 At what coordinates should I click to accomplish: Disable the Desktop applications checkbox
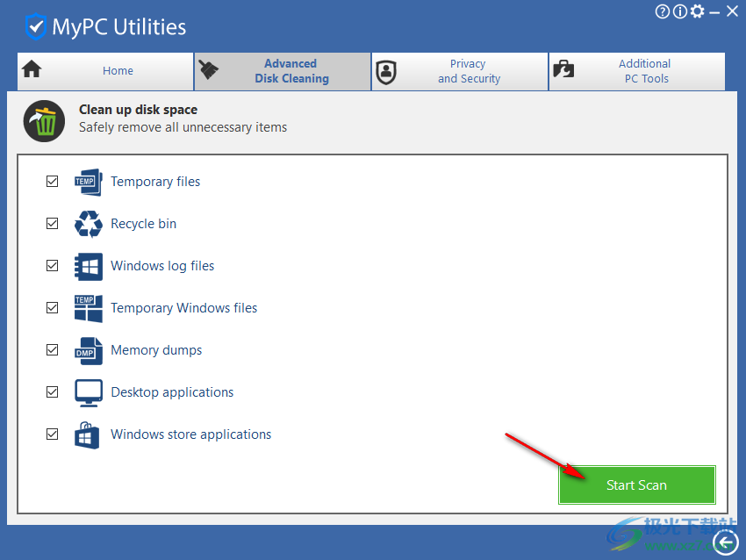coord(53,392)
